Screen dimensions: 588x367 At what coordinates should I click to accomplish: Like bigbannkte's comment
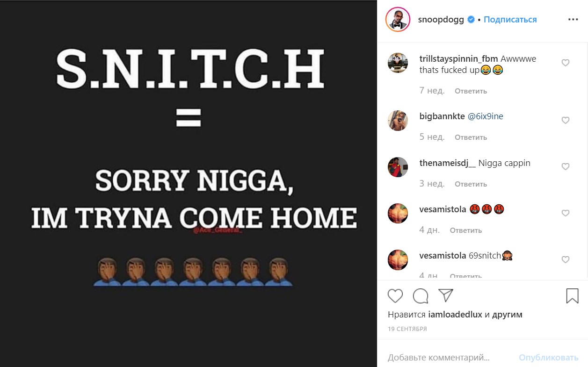coord(565,120)
